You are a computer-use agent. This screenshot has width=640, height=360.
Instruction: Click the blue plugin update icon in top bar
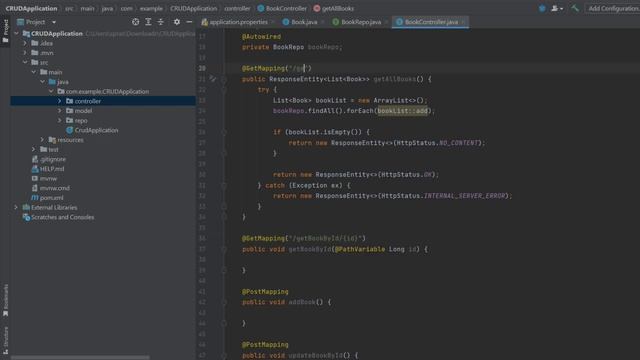pos(542,8)
